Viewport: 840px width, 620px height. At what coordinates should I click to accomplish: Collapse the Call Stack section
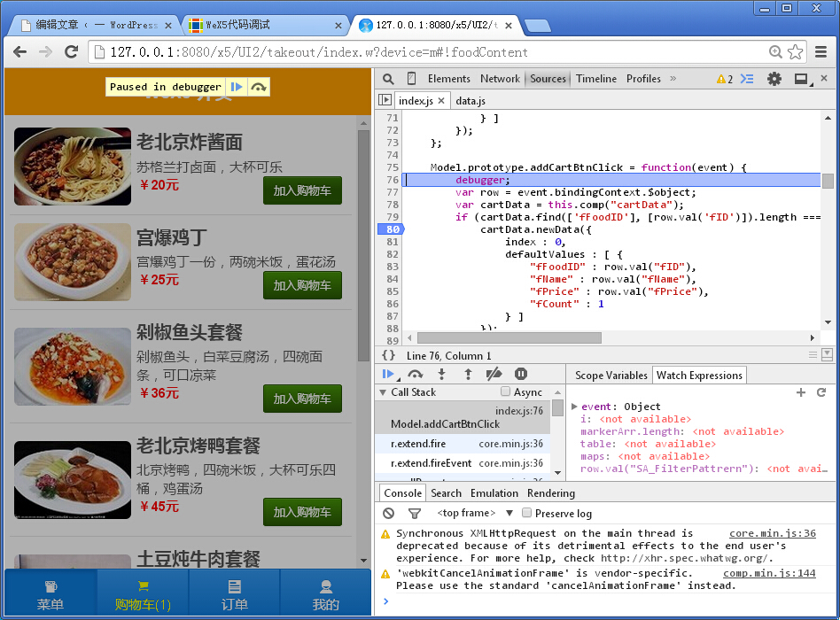point(383,392)
